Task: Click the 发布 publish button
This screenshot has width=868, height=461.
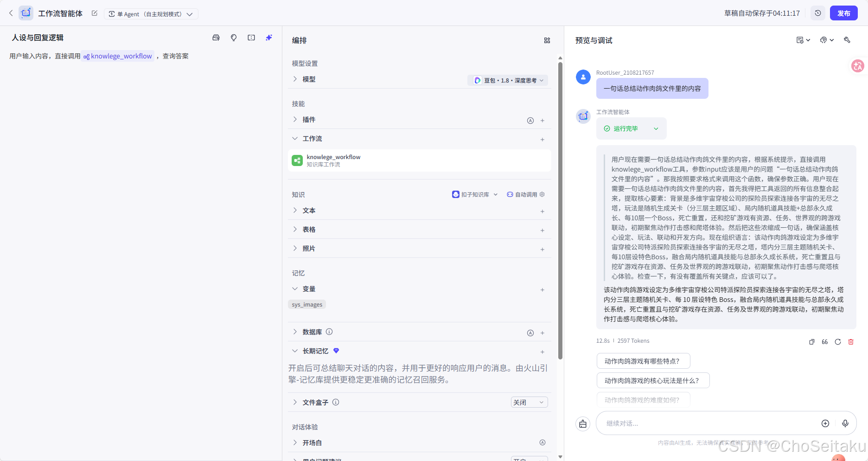Action: pyautogui.click(x=843, y=13)
